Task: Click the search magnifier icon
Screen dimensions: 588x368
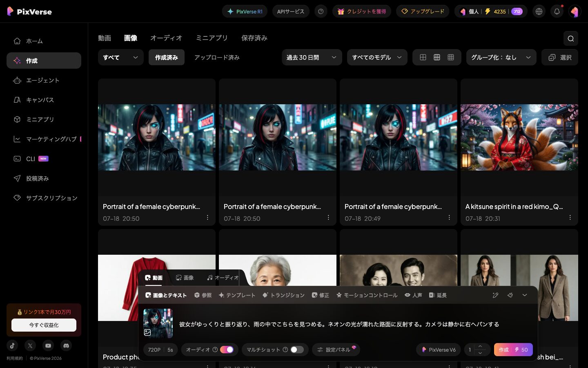Action: pos(571,38)
